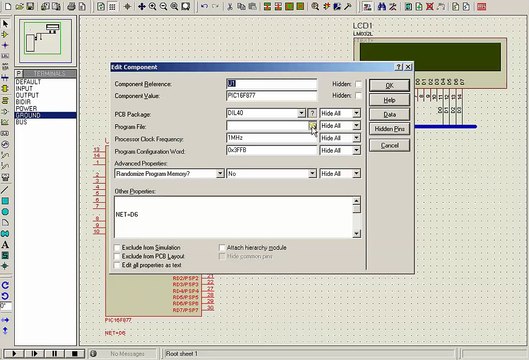The height and width of the screenshot is (360, 529).
Task: Stop the simulation
Action: coord(75,353)
